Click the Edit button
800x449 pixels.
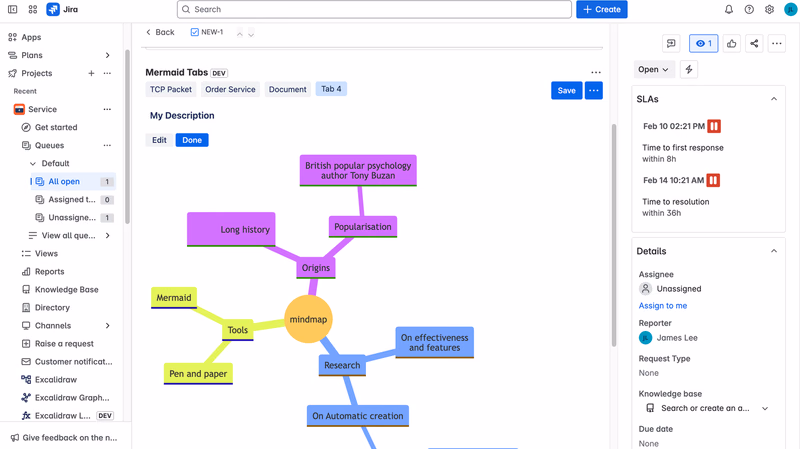point(159,140)
